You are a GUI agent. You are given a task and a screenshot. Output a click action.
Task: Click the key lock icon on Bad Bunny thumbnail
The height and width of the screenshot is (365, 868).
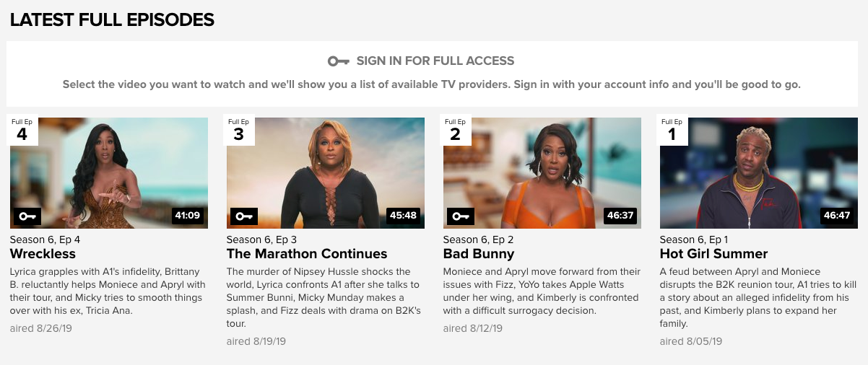coord(460,216)
